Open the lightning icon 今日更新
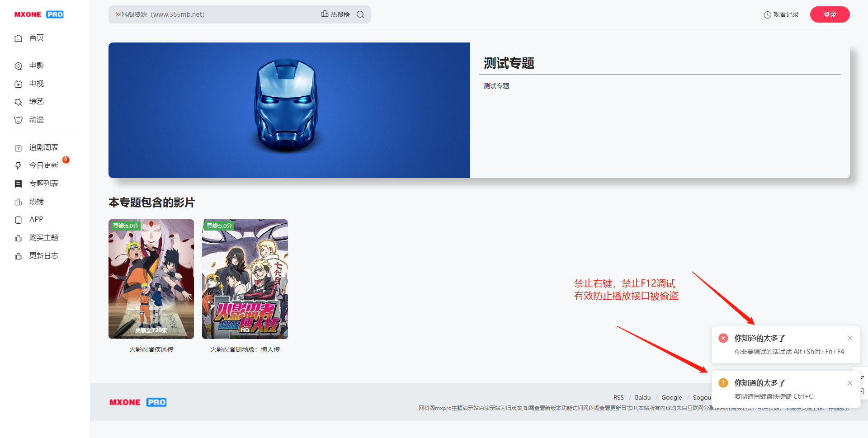 [19, 166]
